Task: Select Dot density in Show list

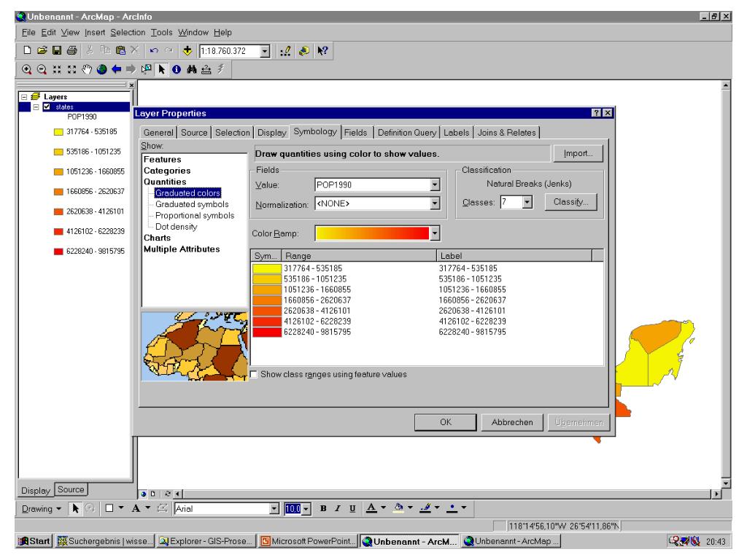Action: [x=177, y=227]
